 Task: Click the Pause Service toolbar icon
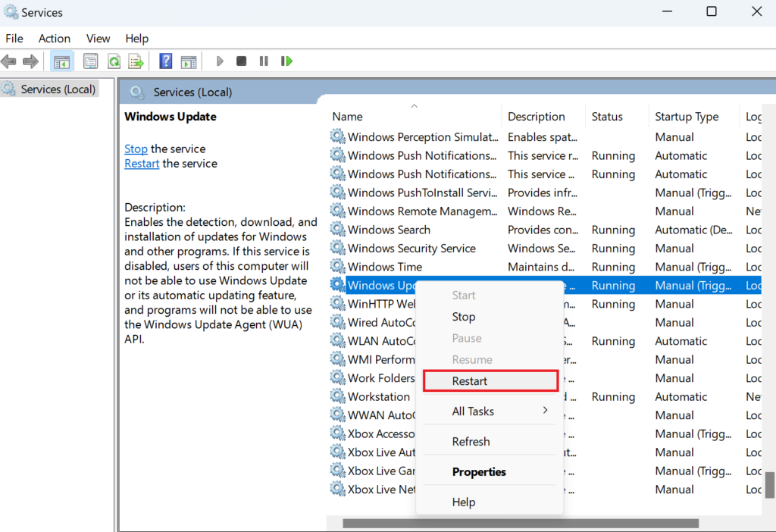click(263, 61)
